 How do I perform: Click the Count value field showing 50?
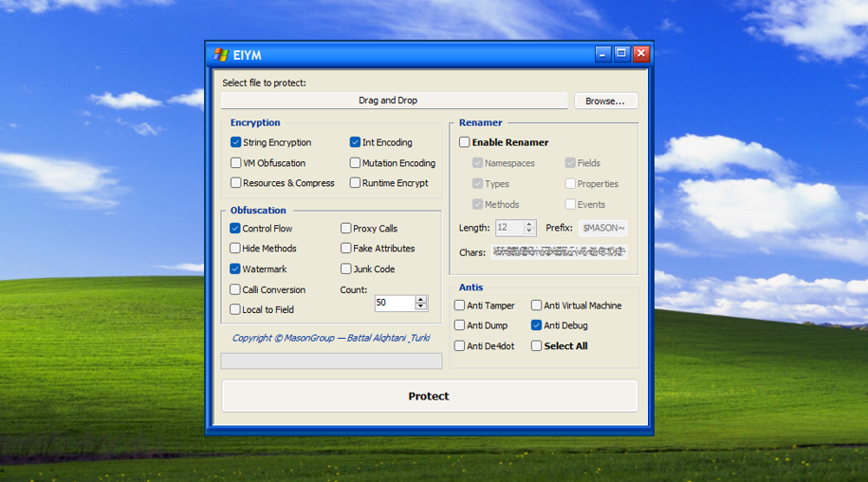coord(395,303)
